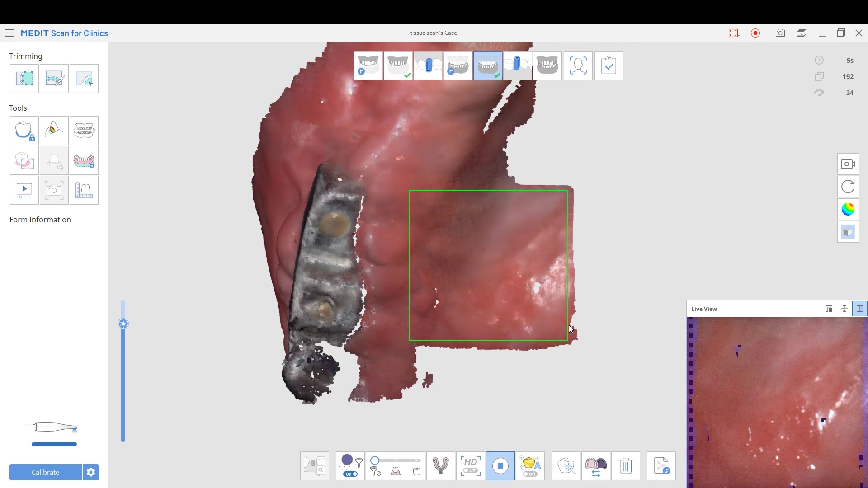The image size is (868, 488).
Task: Open the scan data review magnifier tool
Action: (315, 466)
